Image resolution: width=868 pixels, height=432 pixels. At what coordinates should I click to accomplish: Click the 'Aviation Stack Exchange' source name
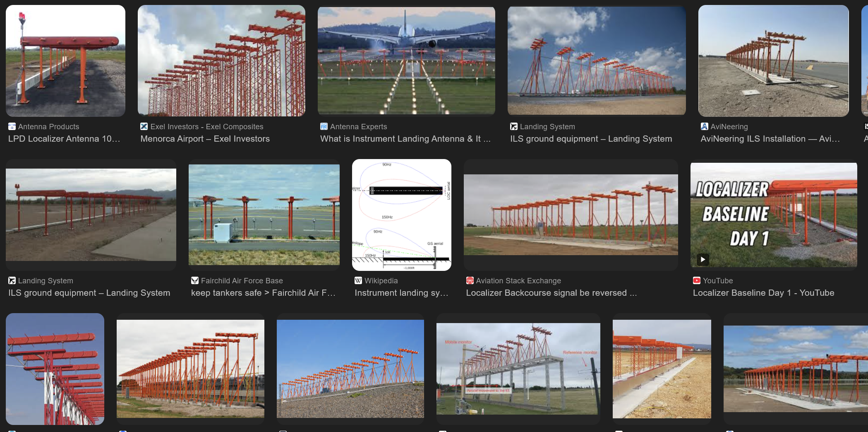click(x=518, y=280)
